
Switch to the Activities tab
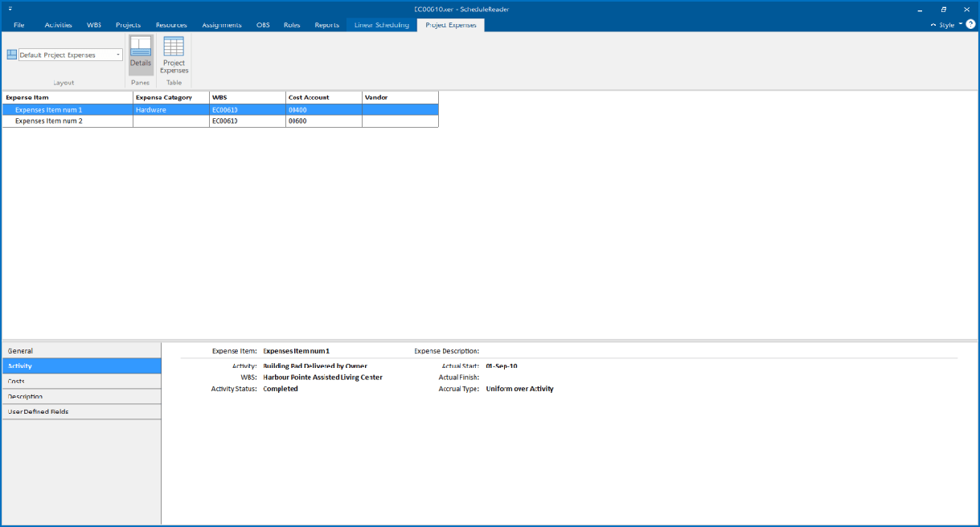point(58,25)
